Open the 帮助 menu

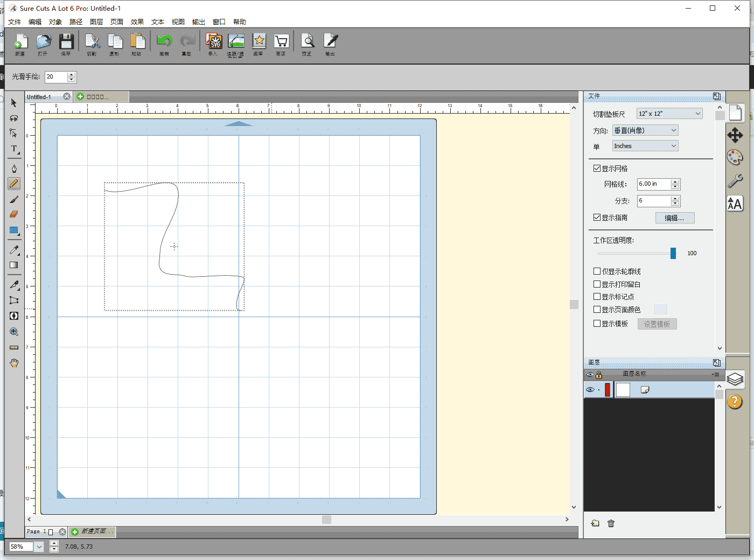click(x=240, y=22)
